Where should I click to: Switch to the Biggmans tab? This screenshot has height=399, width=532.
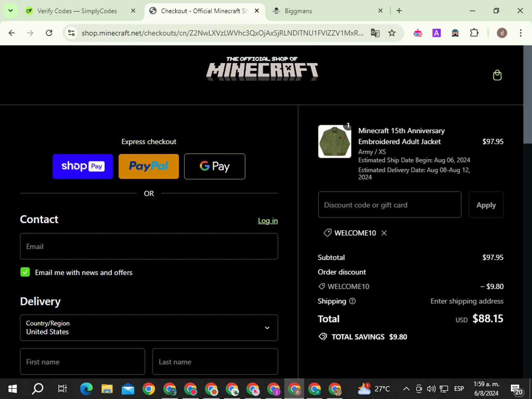pos(298,11)
